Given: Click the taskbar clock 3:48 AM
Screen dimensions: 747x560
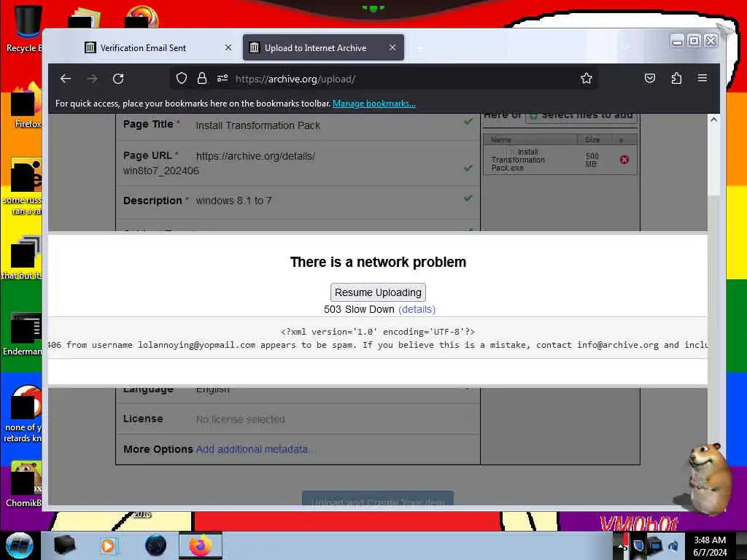Looking at the screenshot, I should coord(710,545).
